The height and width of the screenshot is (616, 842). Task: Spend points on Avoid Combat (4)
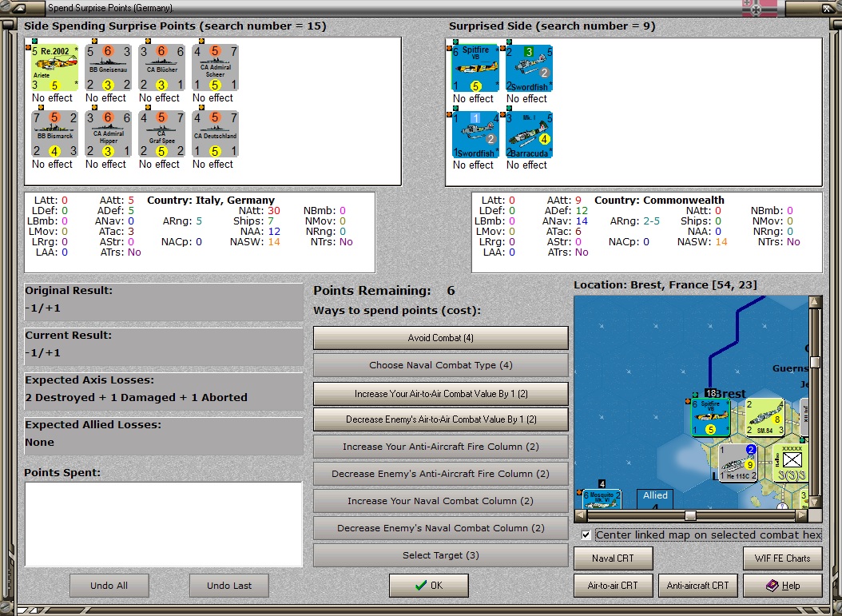click(x=440, y=338)
